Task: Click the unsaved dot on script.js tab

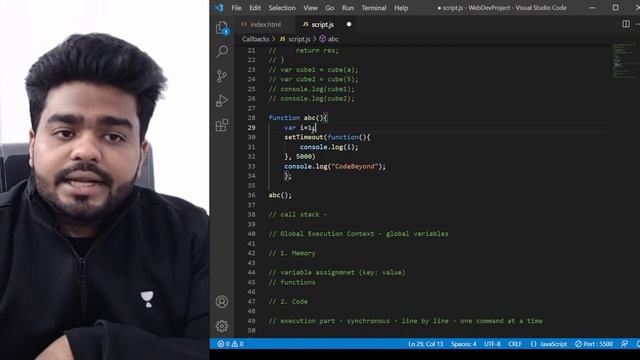Action: [x=349, y=24]
